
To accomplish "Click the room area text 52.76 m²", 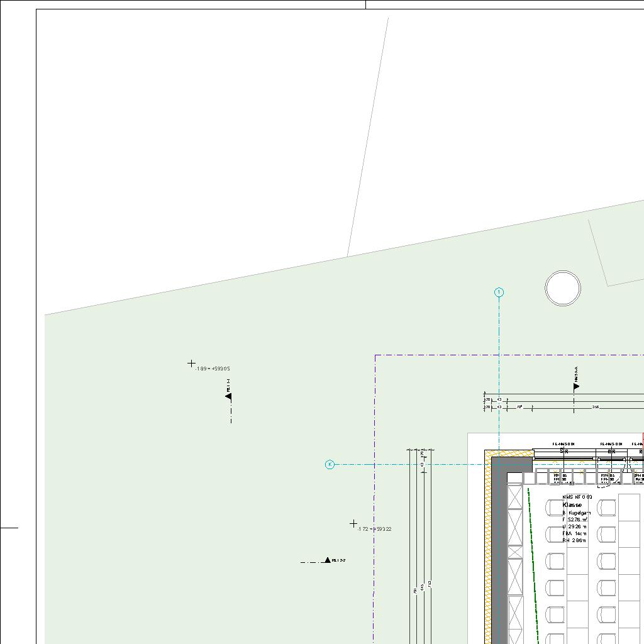I will (x=579, y=520).
